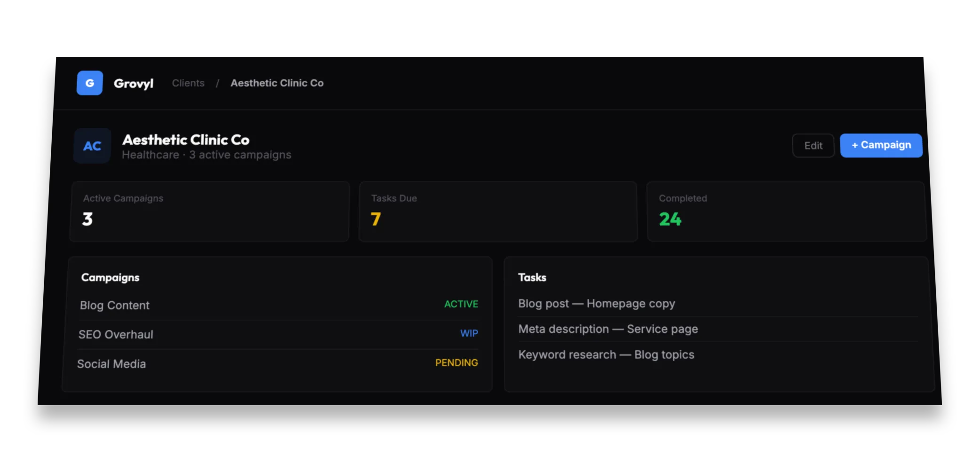Open the Clients breadcrumb link

(x=188, y=83)
